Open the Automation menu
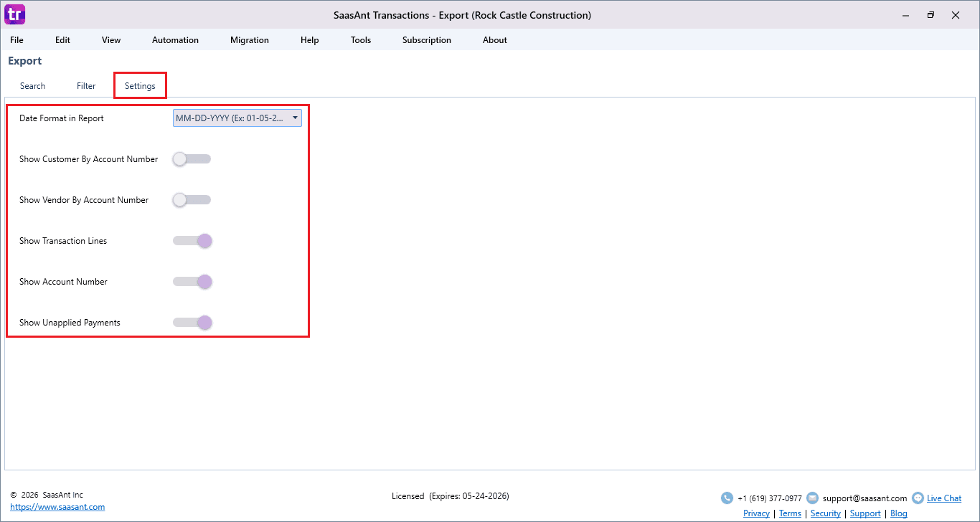 pos(175,40)
